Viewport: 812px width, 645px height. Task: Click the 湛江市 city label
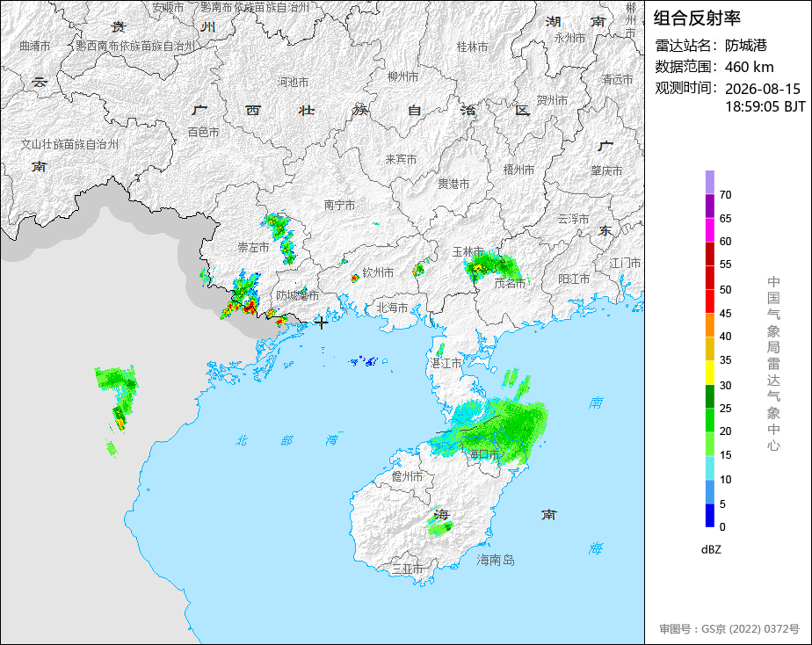[446, 364]
